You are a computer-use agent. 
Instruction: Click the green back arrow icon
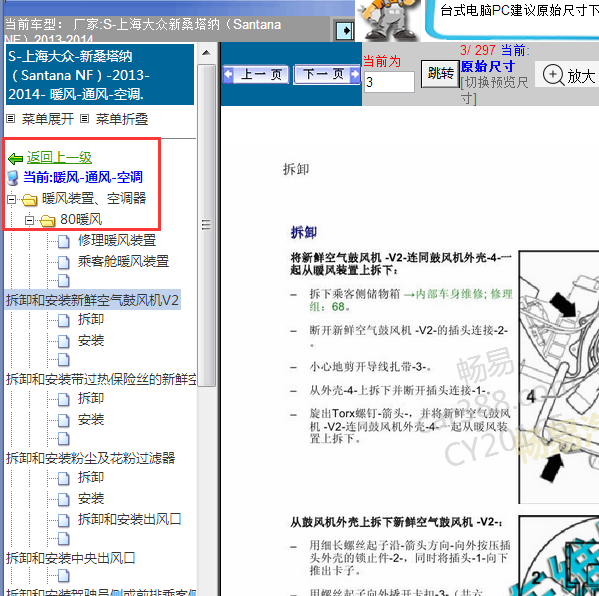point(16,158)
